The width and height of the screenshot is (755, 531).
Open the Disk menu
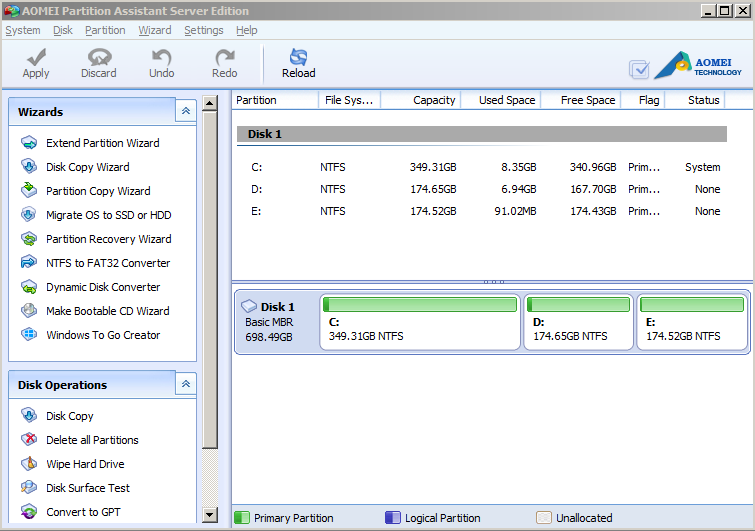click(63, 30)
